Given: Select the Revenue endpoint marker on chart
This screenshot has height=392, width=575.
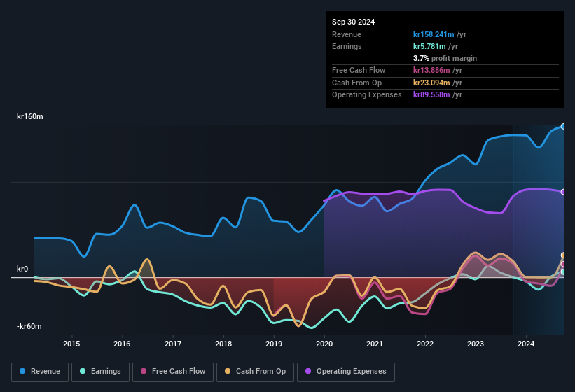Looking at the screenshot, I should click(x=563, y=127).
